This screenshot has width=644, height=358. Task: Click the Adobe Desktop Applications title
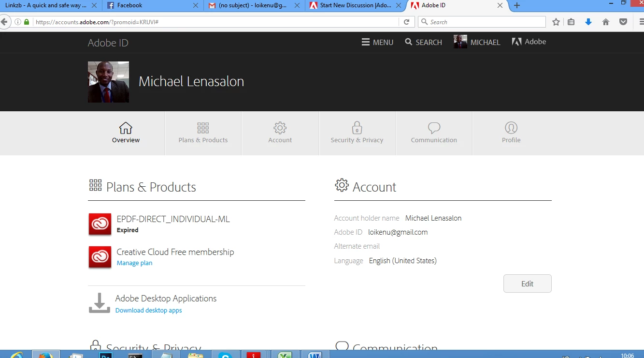click(x=166, y=298)
